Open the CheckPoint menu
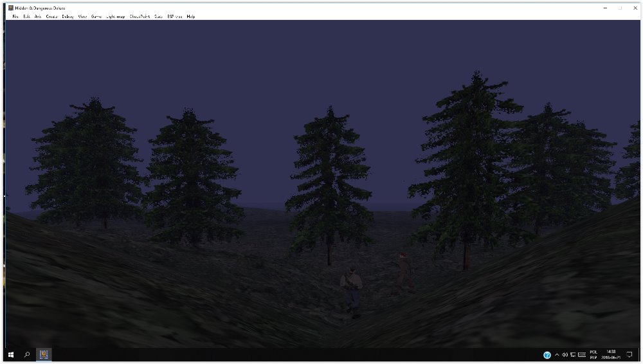643x364 pixels. 140,16
